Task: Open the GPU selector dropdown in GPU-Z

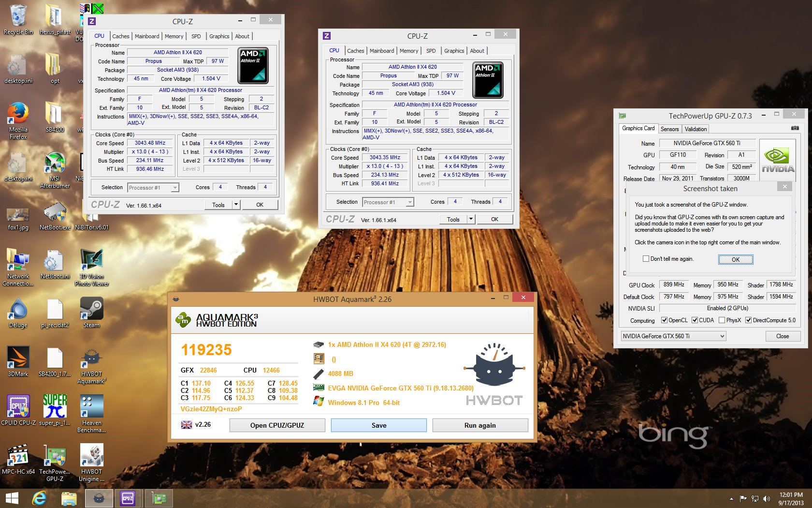Action: 673,336
